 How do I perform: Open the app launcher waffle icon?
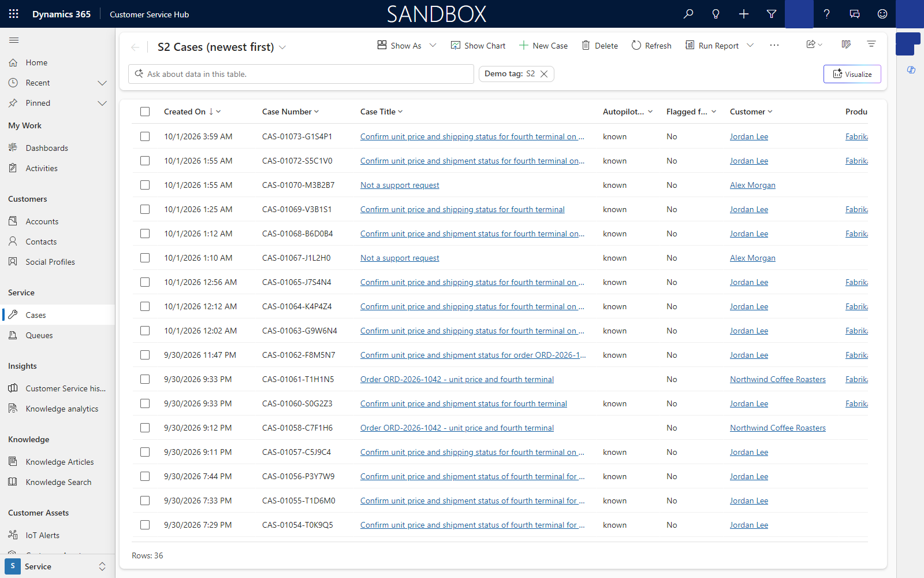pyautogui.click(x=14, y=14)
